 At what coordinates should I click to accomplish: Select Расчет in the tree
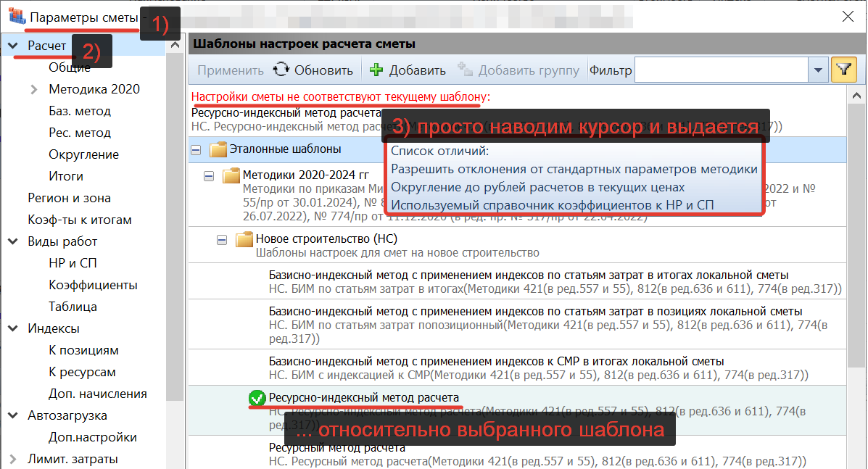[47, 46]
